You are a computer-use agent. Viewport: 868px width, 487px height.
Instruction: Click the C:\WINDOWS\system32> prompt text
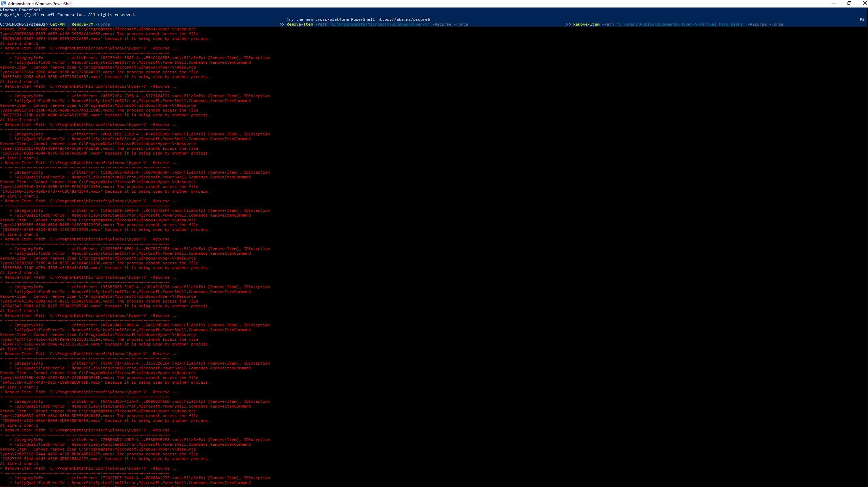(24, 24)
